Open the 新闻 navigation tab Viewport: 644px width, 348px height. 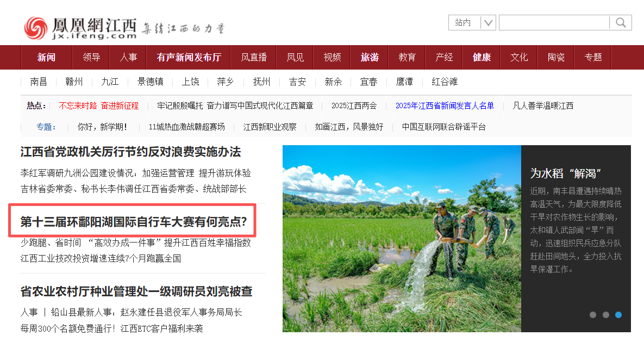(x=46, y=57)
